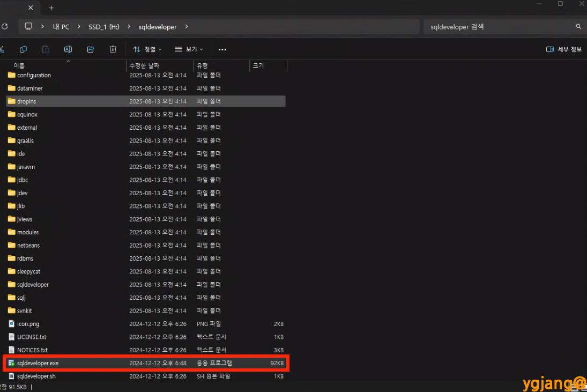
Task: Select the svnkit folder
Action: coord(146,310)
